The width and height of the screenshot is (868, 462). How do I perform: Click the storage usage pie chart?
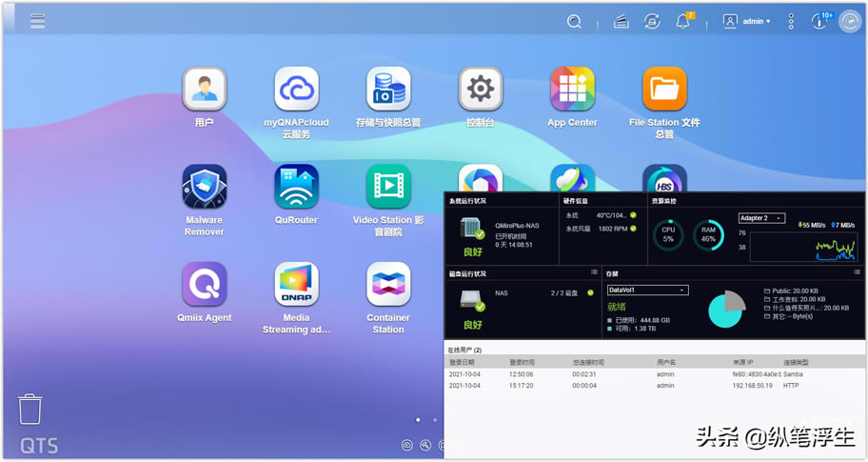726,309
